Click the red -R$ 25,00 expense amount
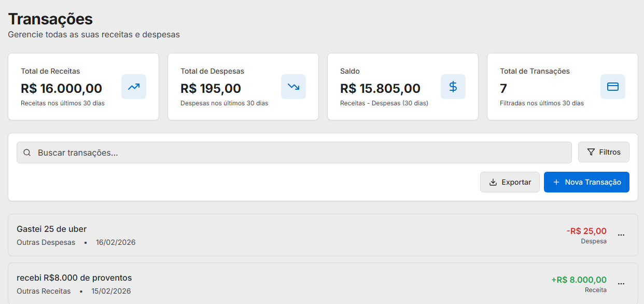 [587, 230]
